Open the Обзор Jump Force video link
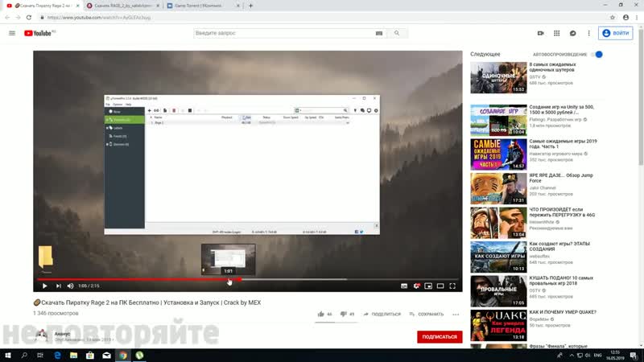The height and width of the screenshot is (362, 644). pyautogui.click(x=561, y=178)
